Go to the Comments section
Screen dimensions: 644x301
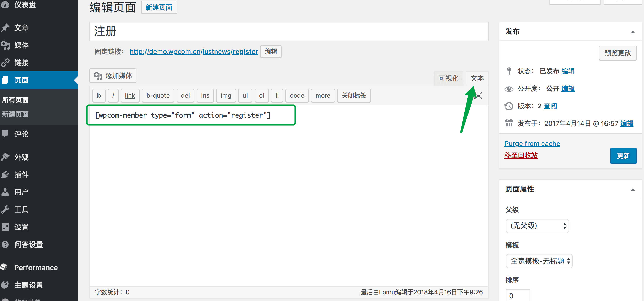point(21,134)
